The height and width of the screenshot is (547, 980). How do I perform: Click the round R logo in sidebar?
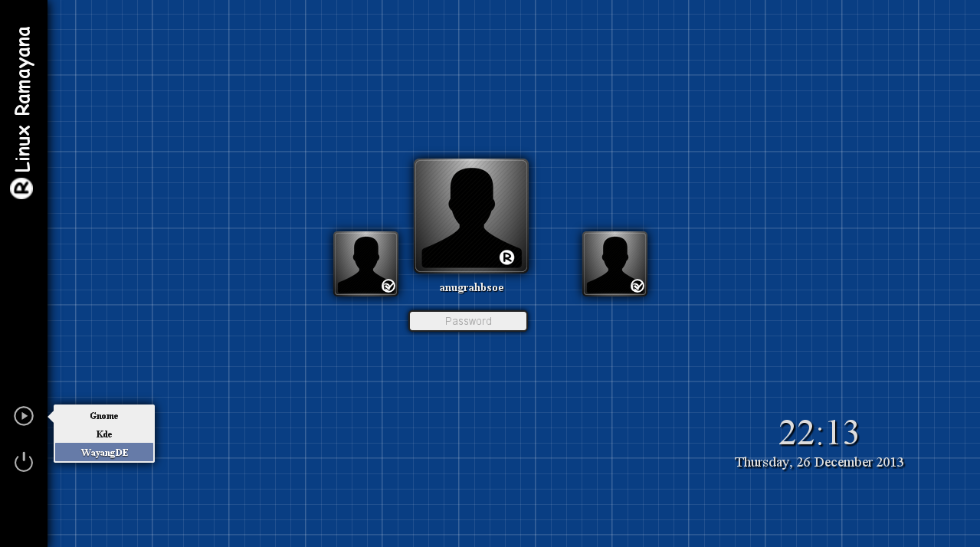coord(21,188)
